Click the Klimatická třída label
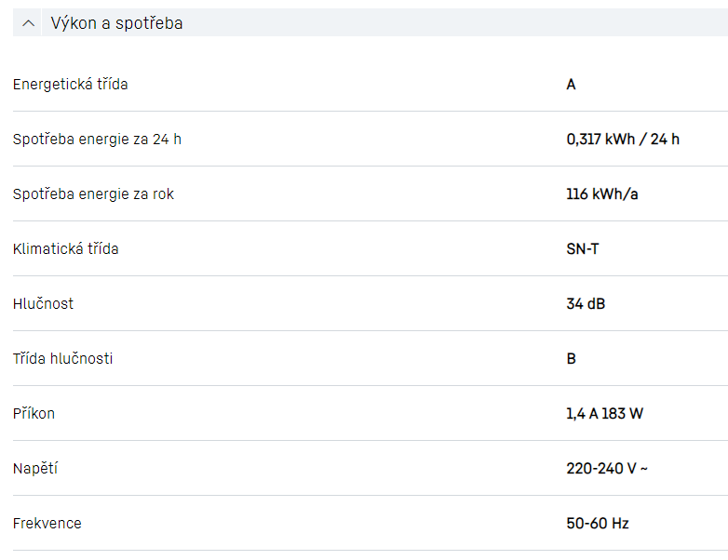Screen dimensions: 728x560 point(65,249)
